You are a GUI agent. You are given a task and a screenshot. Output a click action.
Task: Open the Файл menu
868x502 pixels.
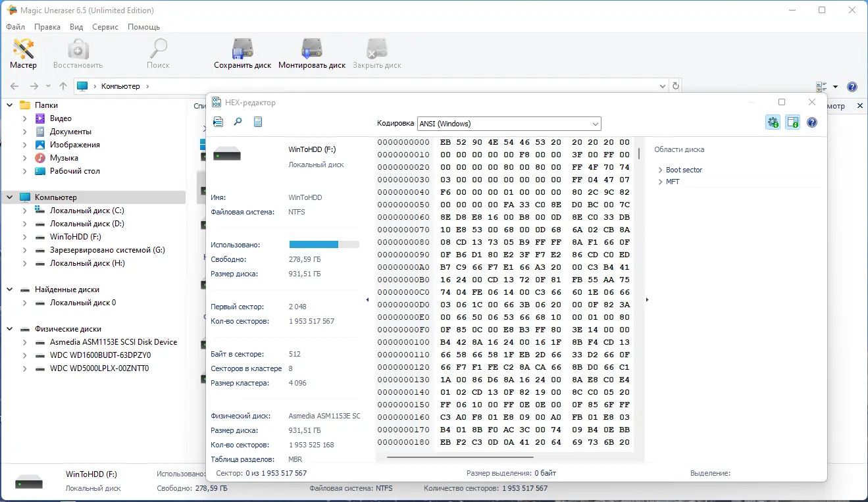(16, 27)
